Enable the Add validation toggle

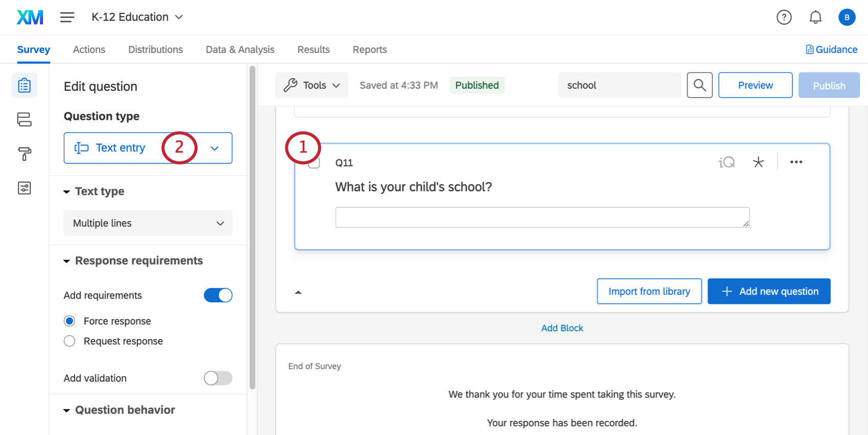(x=218, y=378)
